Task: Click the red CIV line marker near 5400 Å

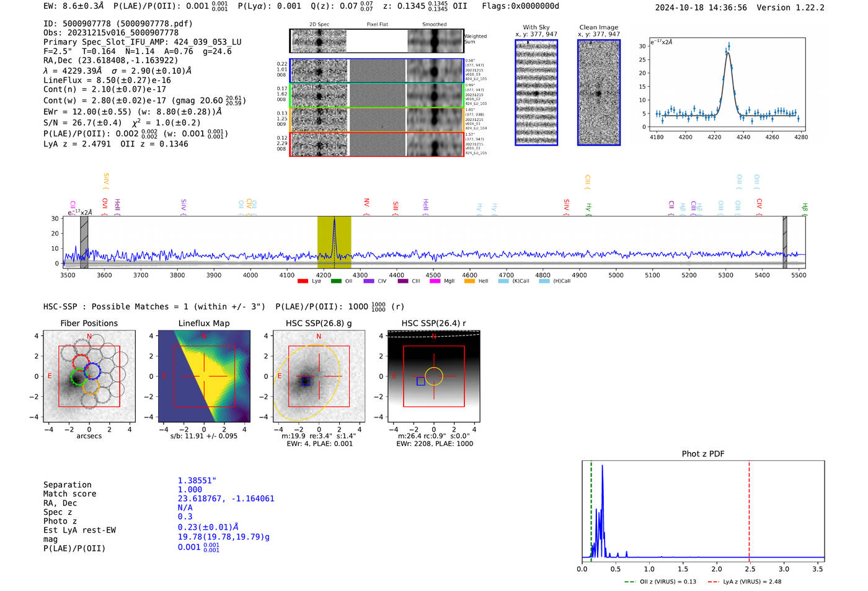Action: pyautogui.click(x=759, y=206)
